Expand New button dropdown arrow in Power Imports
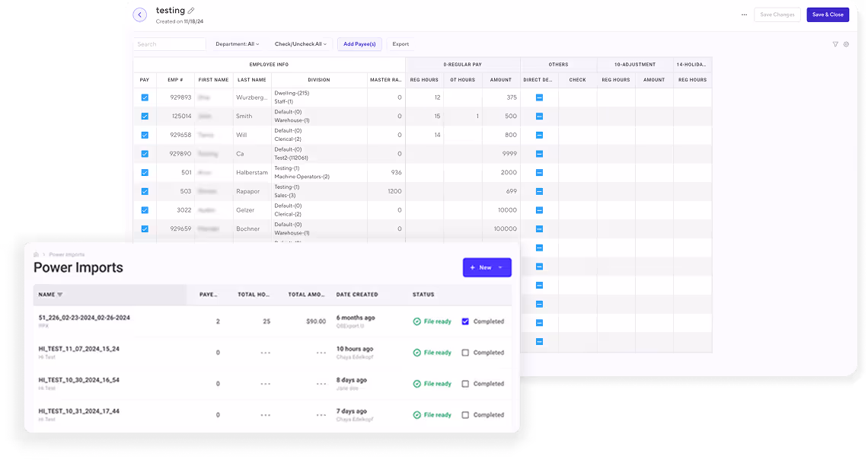 coord(500,268)
